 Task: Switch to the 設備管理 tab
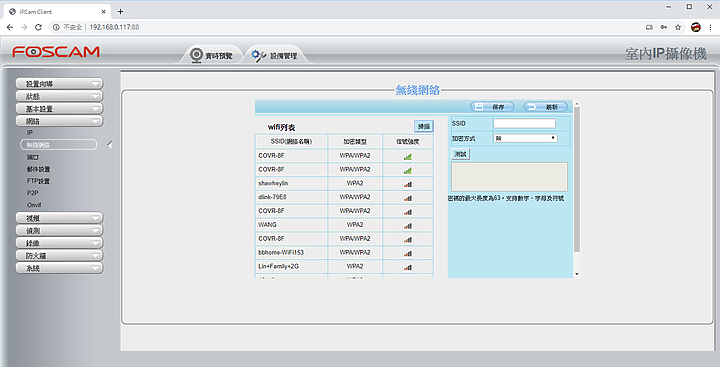275,56
